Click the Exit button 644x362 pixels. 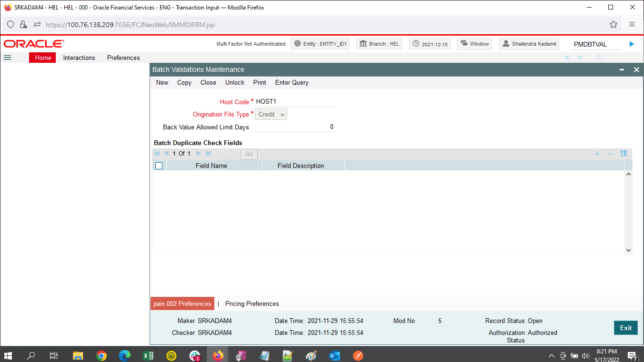pyautogui.click(x=626, y=328)
